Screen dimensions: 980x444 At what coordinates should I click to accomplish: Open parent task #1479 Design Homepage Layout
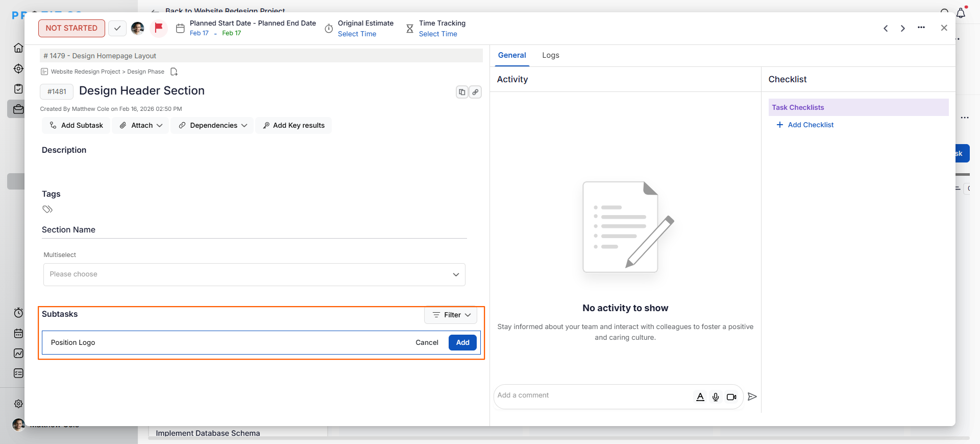pyautogui.click(x=261, y=56)
